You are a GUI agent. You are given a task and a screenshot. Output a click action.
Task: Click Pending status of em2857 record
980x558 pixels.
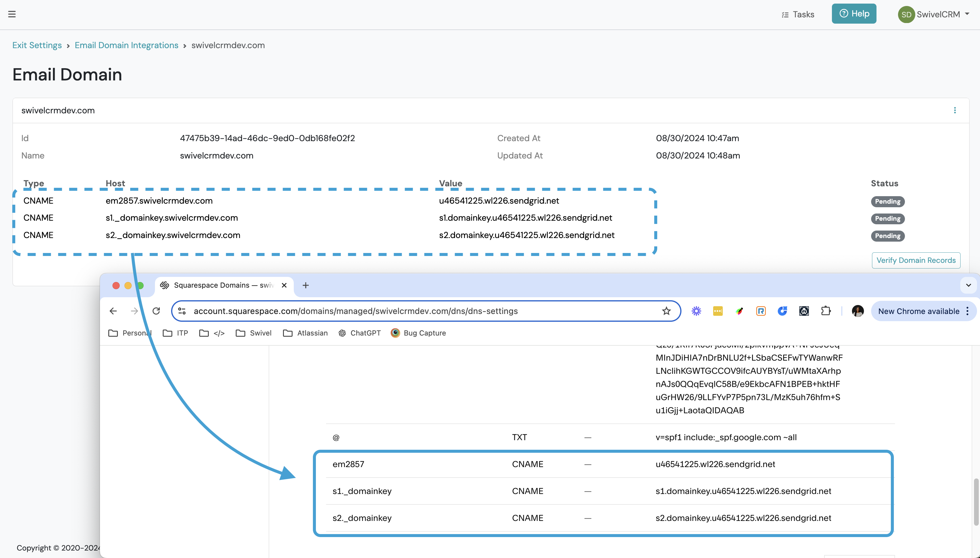click(x=888, y=201)
